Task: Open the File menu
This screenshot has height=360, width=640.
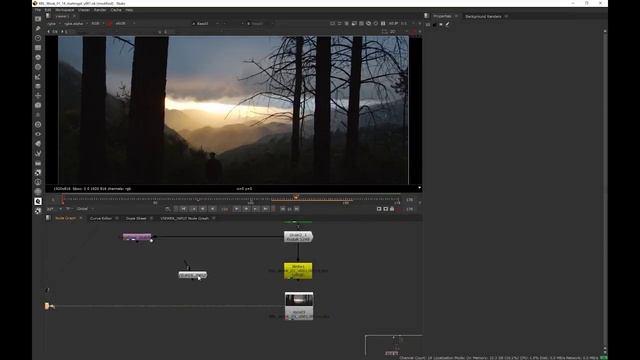Action: 38,10
